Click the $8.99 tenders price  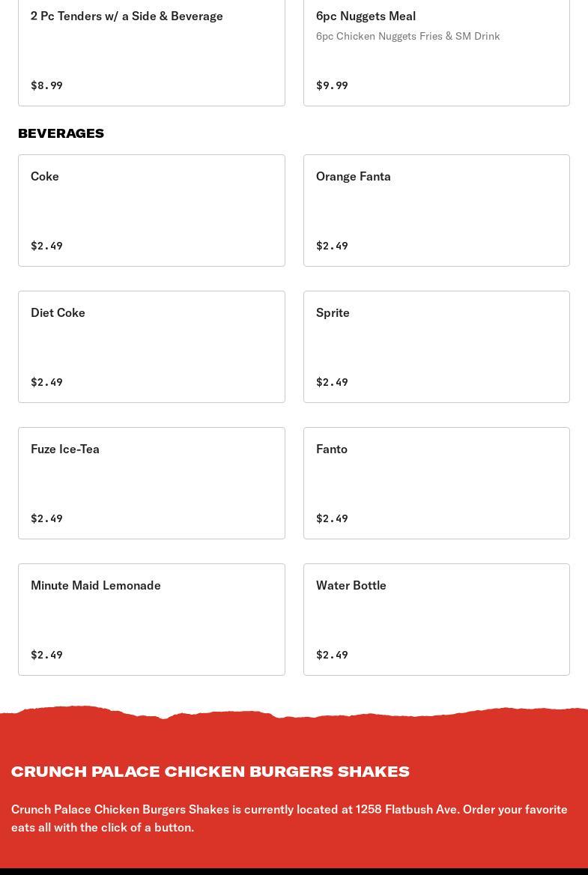pos(46,85)
